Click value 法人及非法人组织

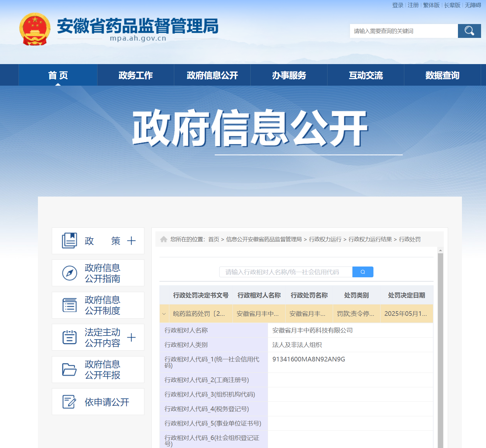tap(297, 345)
